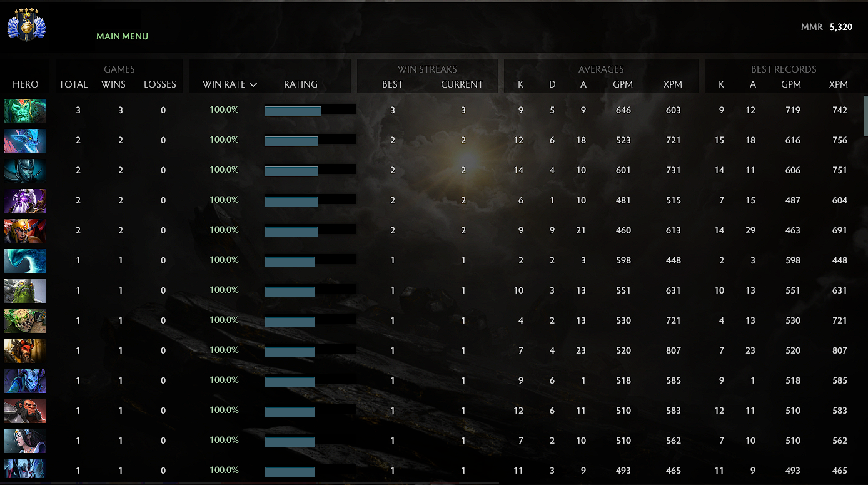Viewport: 868px width, 485px height.
Task: Click the 481 average GPM cell
Action: click(623, 200)
